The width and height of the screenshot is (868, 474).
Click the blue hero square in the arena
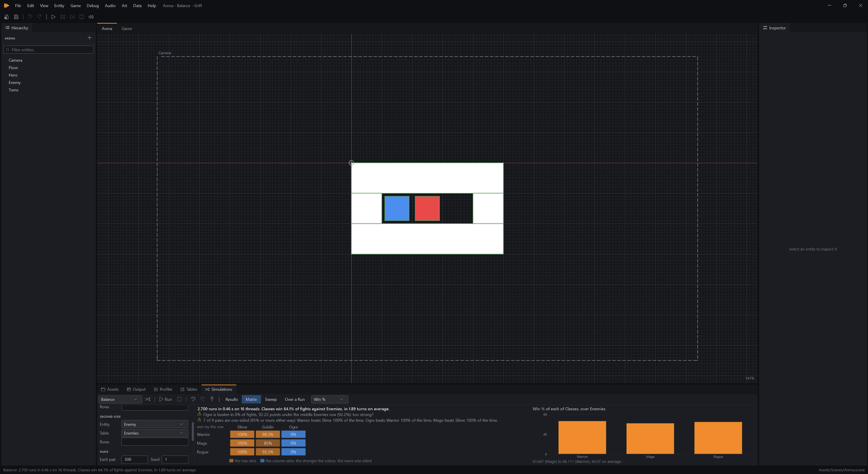point(397,208)
